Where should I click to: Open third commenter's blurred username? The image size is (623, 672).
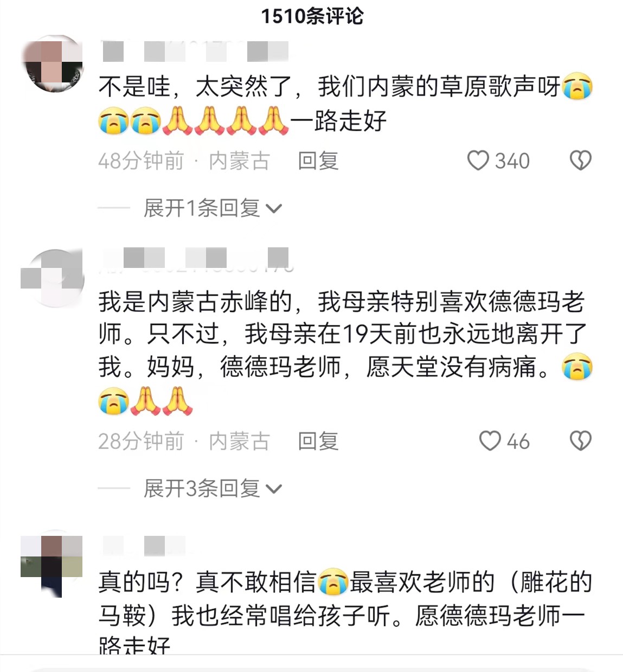[x=144, y=546]
